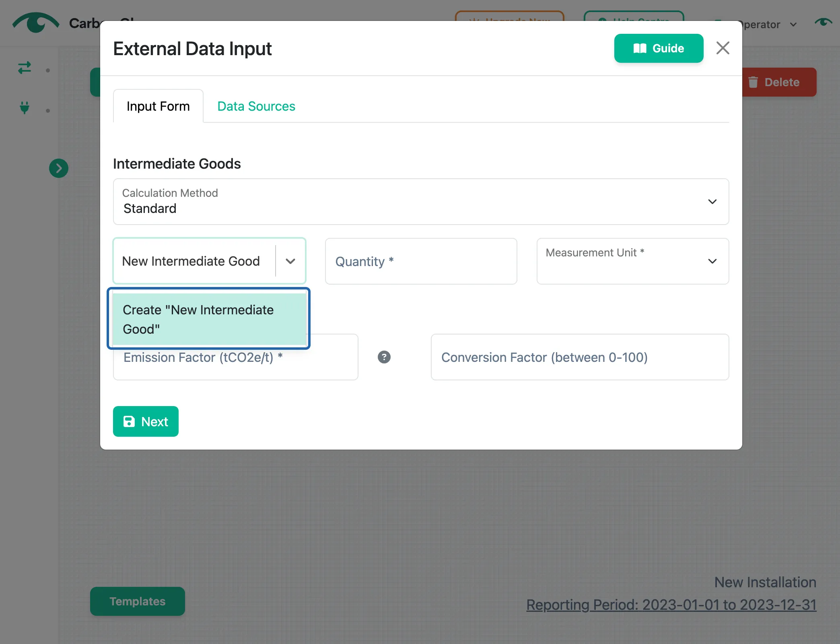Viewport: 840px width, 644px height.
Task: Open the Operator user dropdown
Action: (768, 25)
